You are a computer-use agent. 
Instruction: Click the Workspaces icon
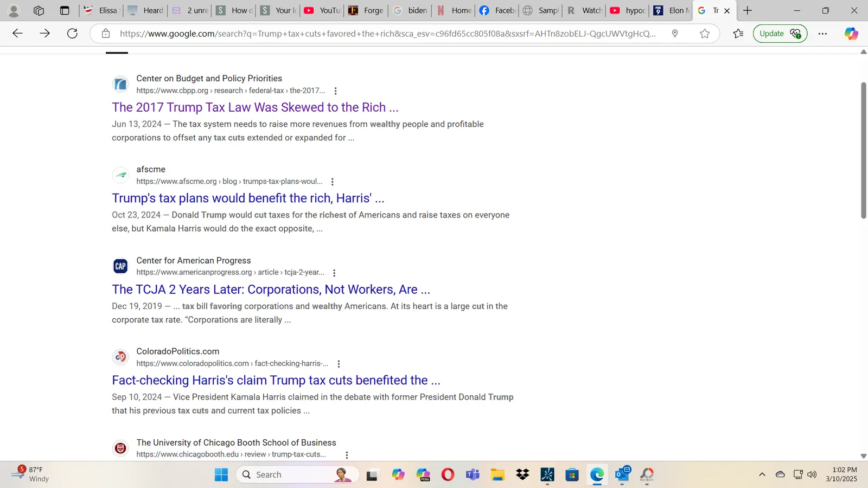[x=39, y=10]
